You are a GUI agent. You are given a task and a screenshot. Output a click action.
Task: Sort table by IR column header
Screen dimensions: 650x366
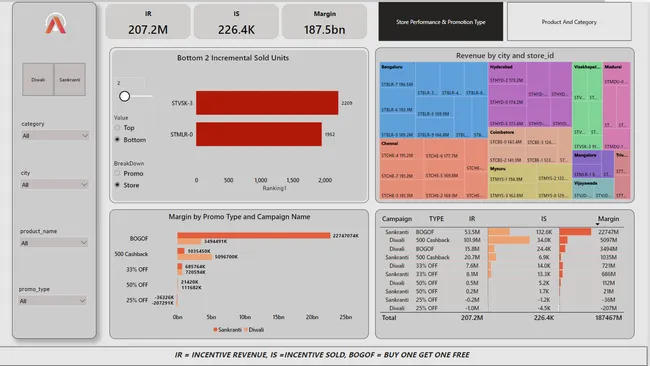pyautogui.click(x=472, y=218)
